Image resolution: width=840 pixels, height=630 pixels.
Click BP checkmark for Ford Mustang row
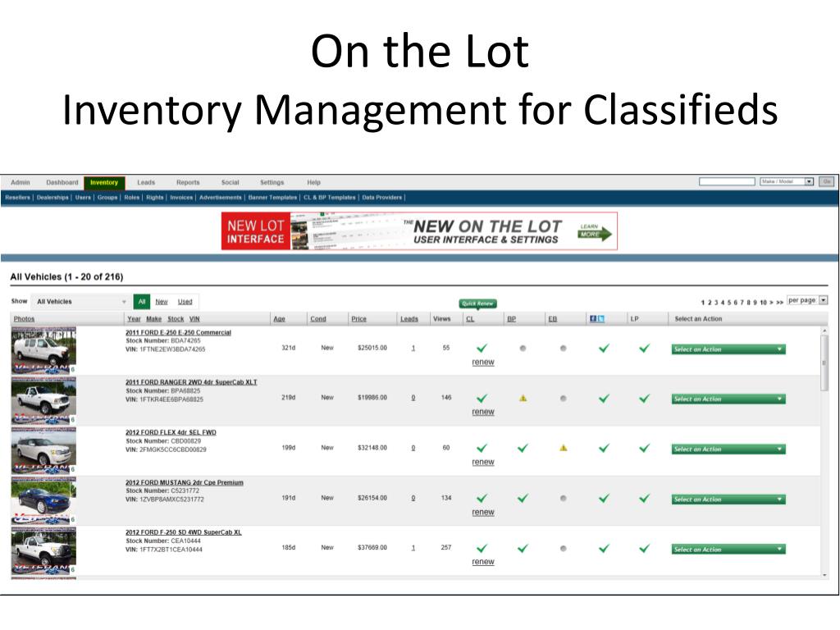coord(523,498)
